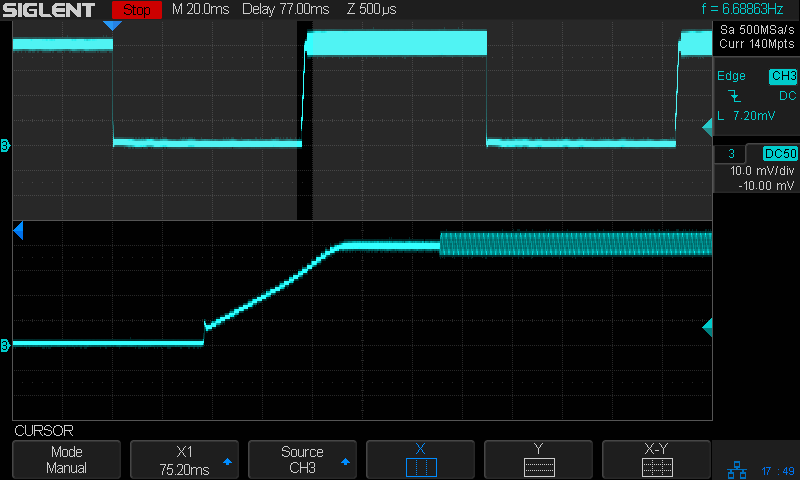Toggle the CH3 trigger source badge
This screenshot has height=480, width=800.
[782, 76]
